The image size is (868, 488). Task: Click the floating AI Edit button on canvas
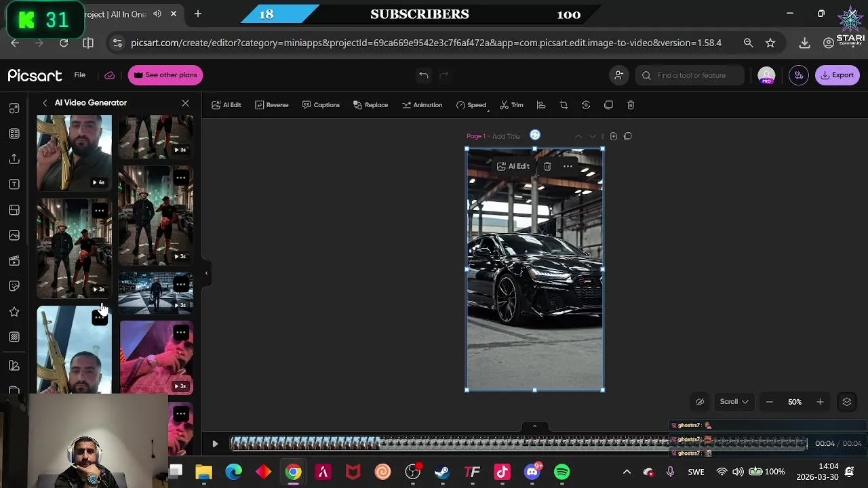[513, 166]
